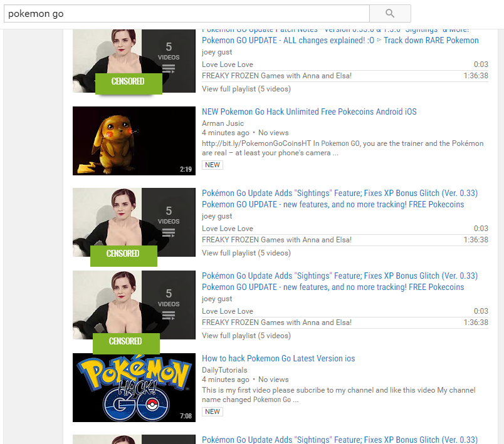Open How to hack Pokemon Go Latest Version ios
Viewport: 504px width, 444px height.
pos(278,358)
